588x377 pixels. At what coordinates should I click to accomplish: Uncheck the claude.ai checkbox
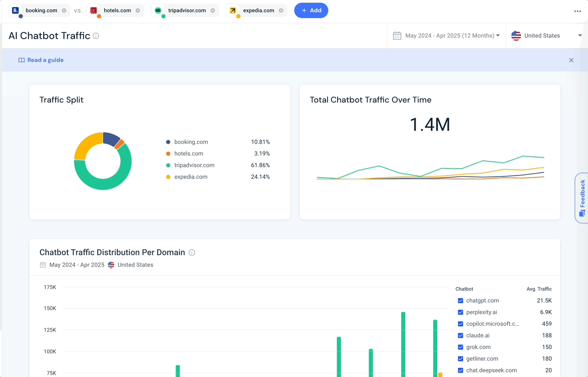[461, 335]
